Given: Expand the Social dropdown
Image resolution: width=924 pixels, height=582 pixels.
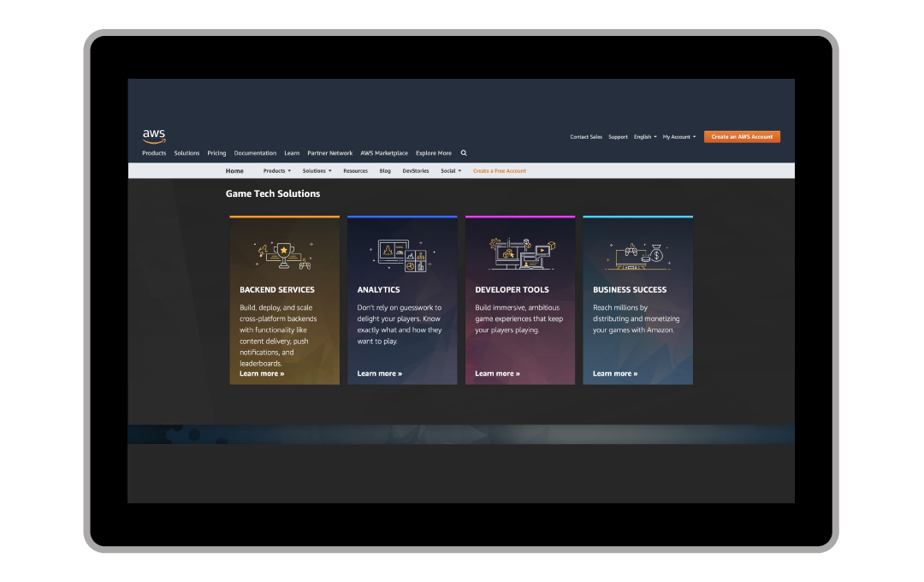Looking at the screenshot, I should click(x=451, y=171).
